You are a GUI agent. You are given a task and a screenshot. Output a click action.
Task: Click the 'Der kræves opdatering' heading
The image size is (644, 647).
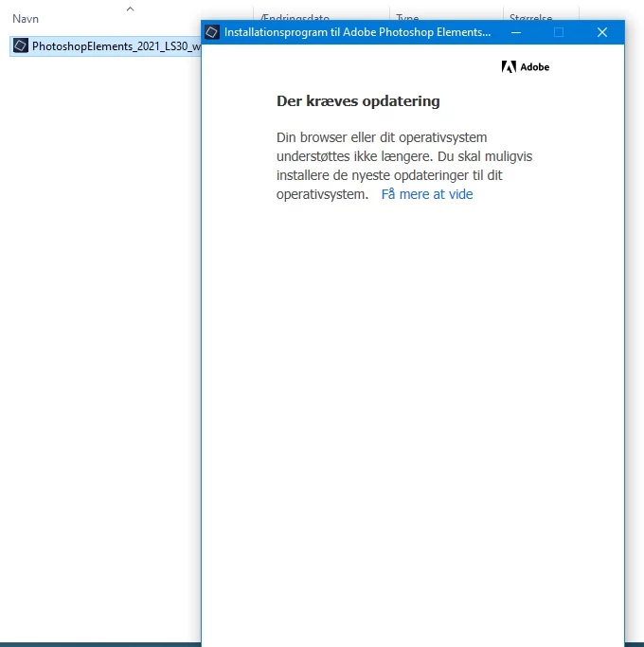click(358, 101)
